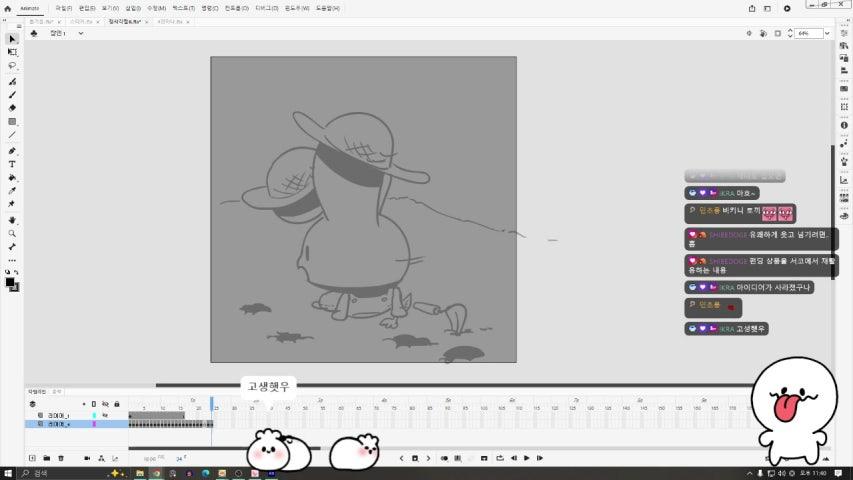
Task: Toggle lock all layers header icon
Action: (x=116, y=404)
